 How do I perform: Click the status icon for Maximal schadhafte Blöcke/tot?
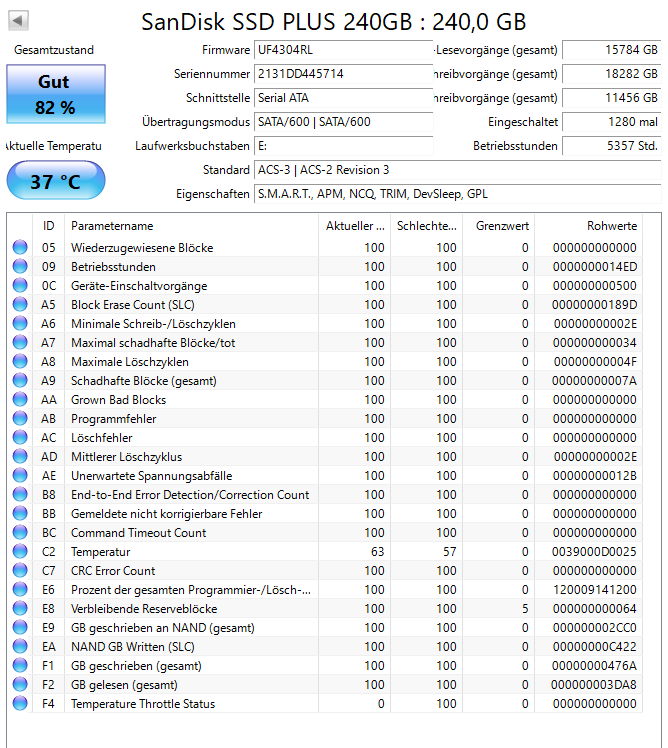tap(20, 342)
